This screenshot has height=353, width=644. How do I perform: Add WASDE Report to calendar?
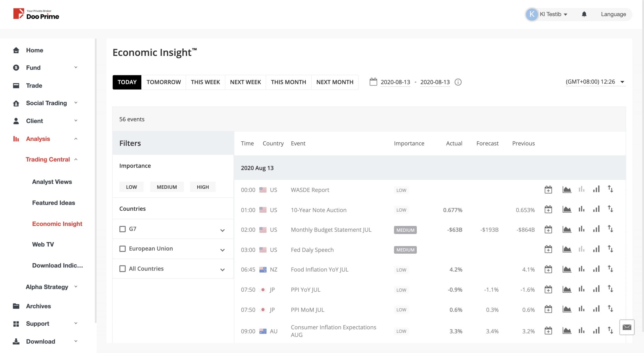click(548, 189)
